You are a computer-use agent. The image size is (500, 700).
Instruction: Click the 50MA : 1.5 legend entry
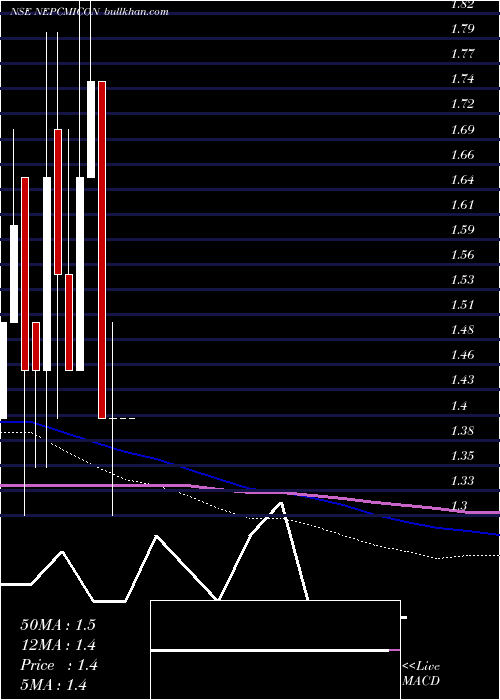58,625
